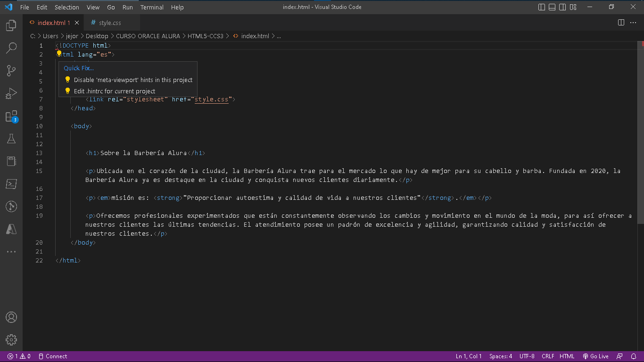Open the Search view magnifier icon
This screenshot has height=362, width=644.
pyautogui.click(x=11, y=48)
